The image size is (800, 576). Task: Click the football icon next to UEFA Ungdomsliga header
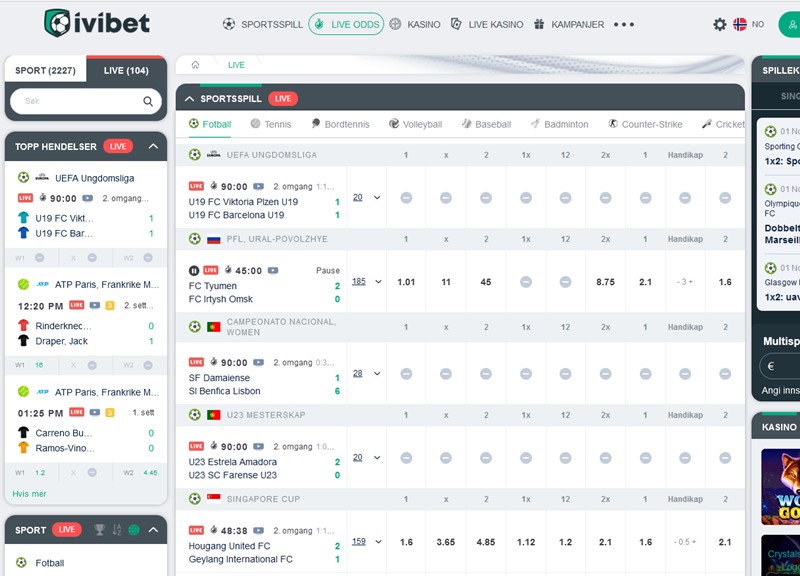194,155
